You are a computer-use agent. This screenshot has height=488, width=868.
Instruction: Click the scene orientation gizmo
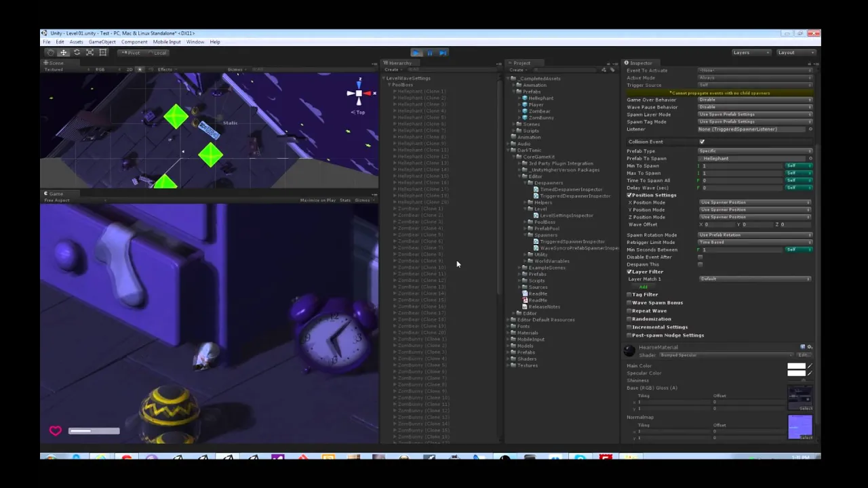click(359, 94)
